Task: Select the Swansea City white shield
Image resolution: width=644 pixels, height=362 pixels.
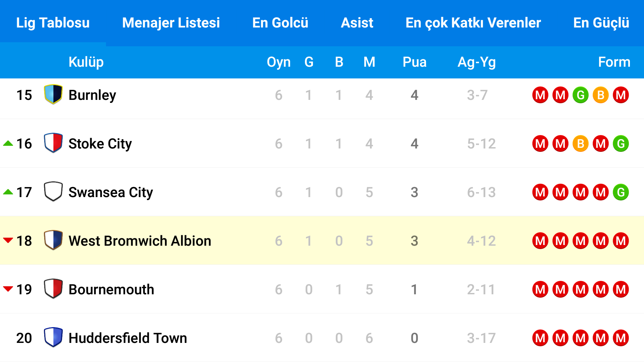Action: [53, 192]
